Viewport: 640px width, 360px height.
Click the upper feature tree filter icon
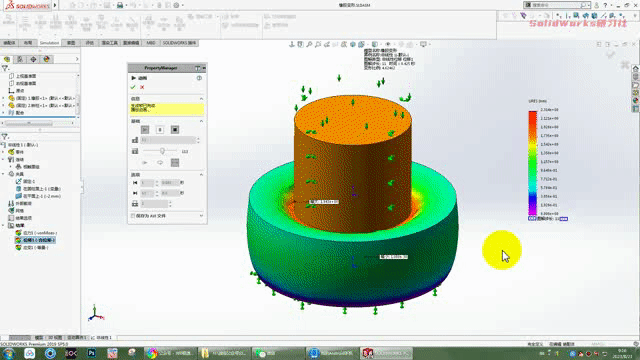click(x=5, y=68)
